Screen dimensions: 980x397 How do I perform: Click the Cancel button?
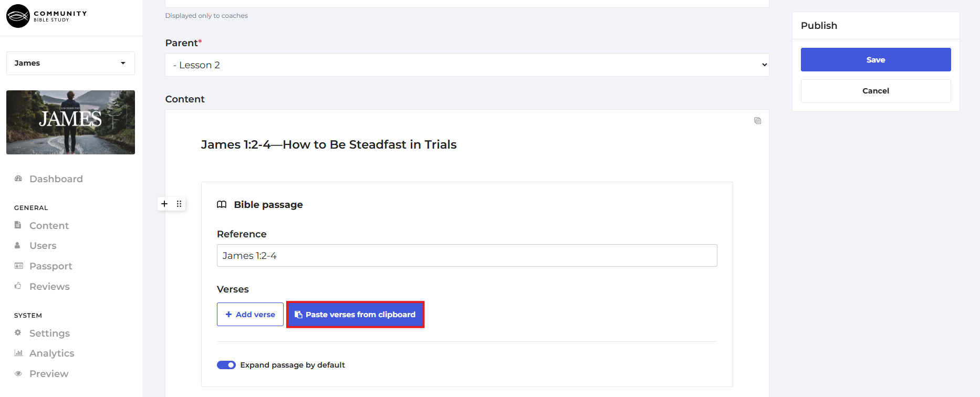(875, 91)
